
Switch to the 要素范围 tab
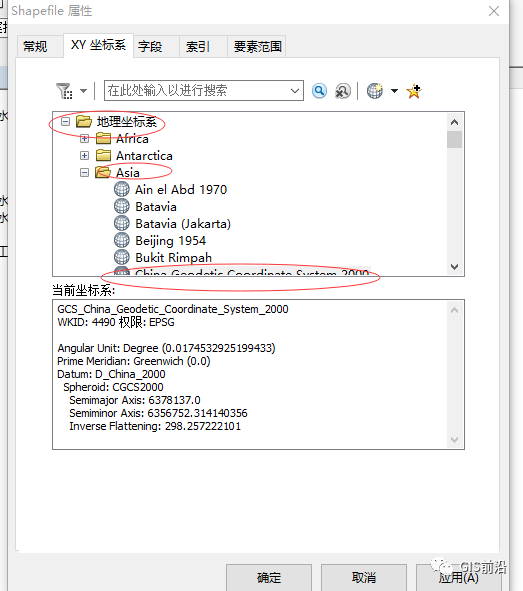pyautogui.click(x=257, y=46)
